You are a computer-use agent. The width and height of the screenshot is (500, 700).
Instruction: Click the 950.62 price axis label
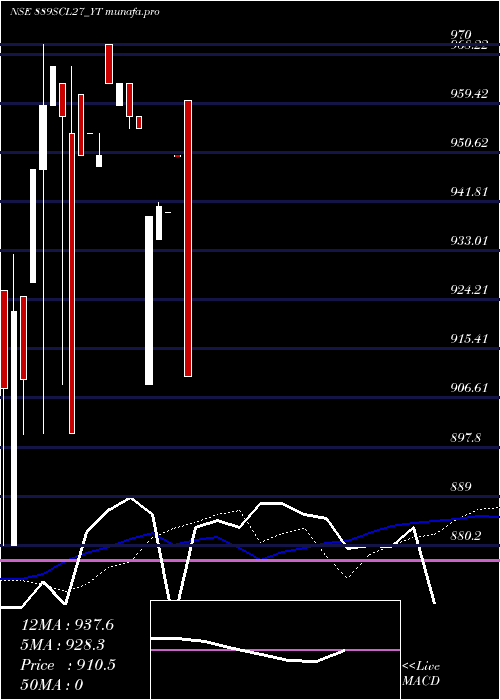tap(469, 143)
